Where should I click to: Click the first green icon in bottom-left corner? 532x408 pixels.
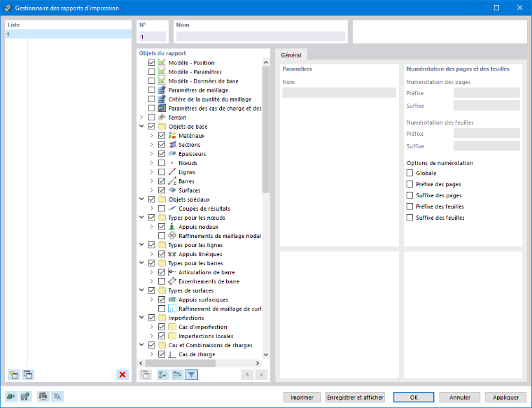point(10,397)
